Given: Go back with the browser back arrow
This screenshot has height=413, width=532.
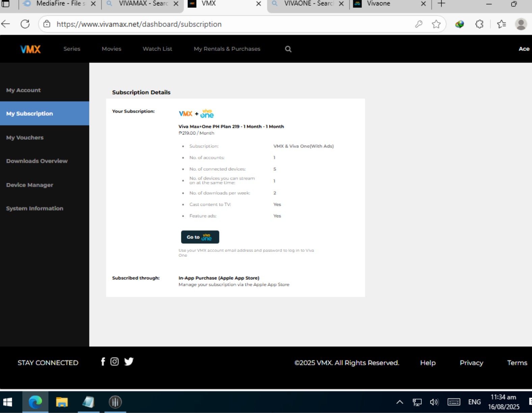Looking at the screenshot, I should pos(6,24).
